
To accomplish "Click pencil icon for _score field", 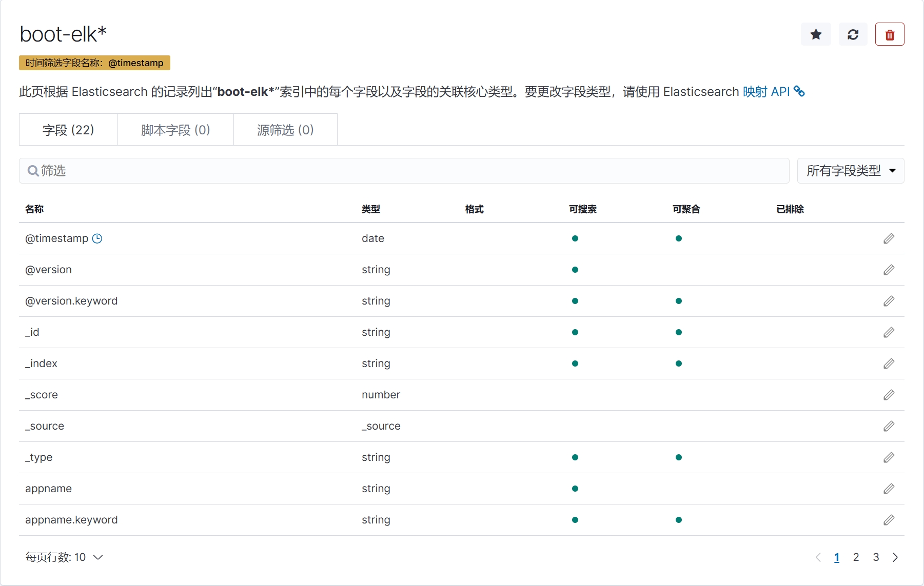I will point(889,395).
